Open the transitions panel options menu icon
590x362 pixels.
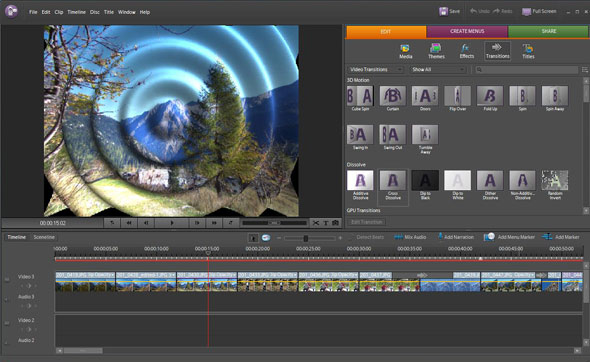(585, 70)
